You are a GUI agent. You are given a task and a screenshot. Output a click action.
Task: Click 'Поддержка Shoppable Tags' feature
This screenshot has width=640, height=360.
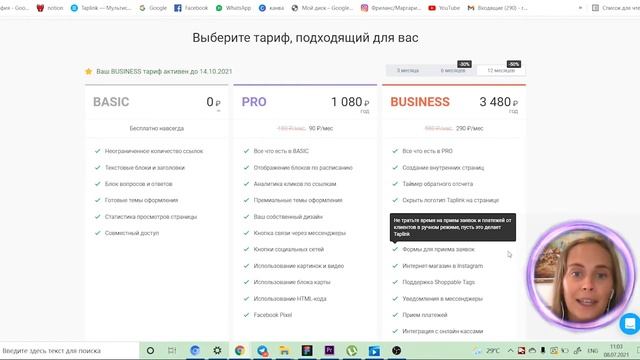[x=438, y=282]
